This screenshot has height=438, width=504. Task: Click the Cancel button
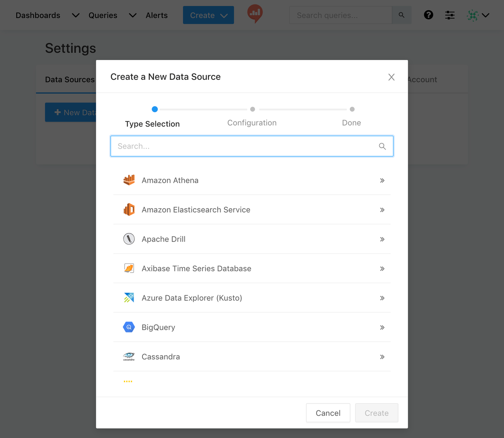(328, 413)
